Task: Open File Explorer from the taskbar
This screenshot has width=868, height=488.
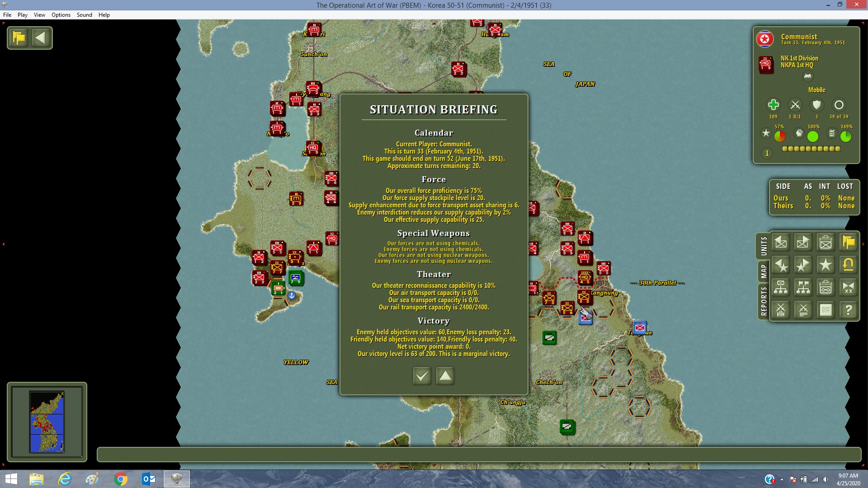Action: [x=36, y=479]
